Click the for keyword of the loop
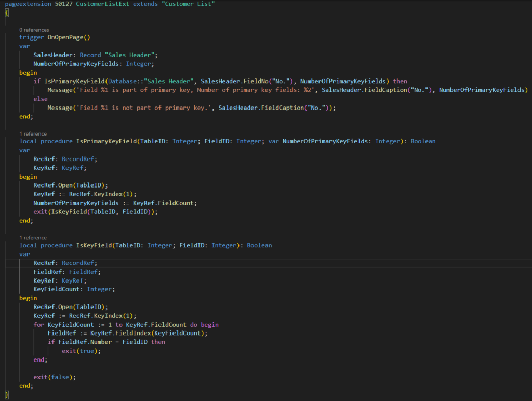The height and width of the screenshot is (401, 532). click(x=39, y=324)
